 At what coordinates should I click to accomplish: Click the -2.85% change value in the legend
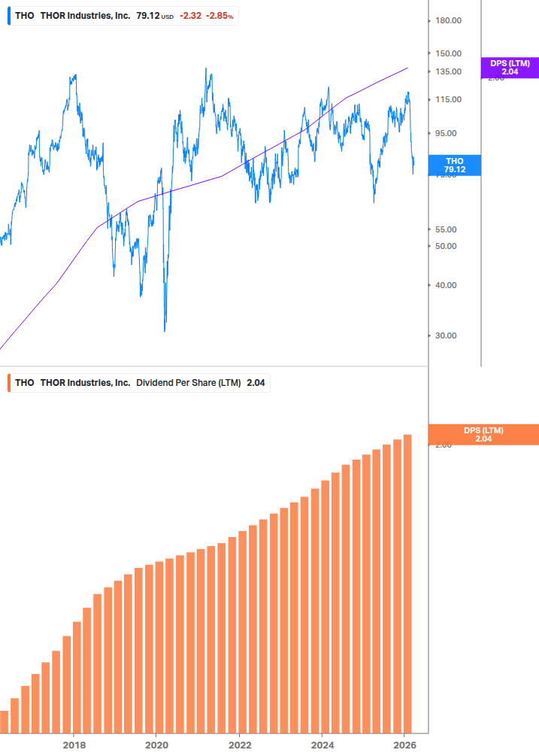[x=220, y=16]
